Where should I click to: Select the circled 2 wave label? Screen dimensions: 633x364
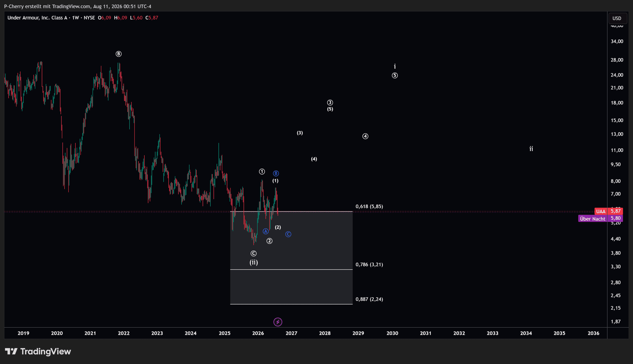[269, 241]
